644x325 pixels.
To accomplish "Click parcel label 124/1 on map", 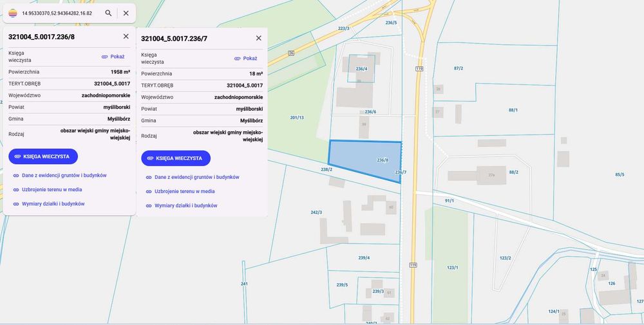I will (x=554, y=311).
